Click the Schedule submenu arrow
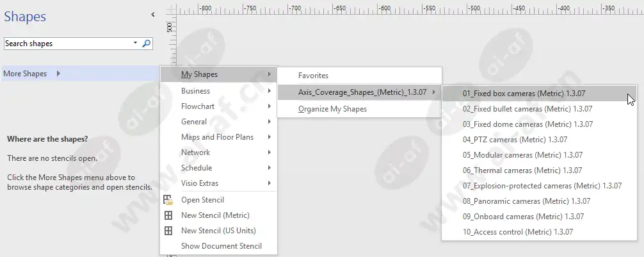The height and width of the screenshot is (257, 644). point(270,168)
